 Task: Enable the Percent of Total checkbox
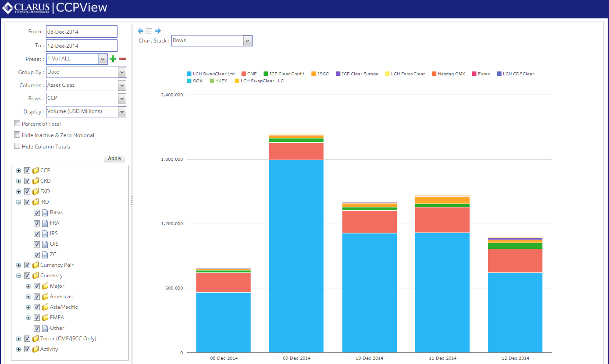(17, 124)
